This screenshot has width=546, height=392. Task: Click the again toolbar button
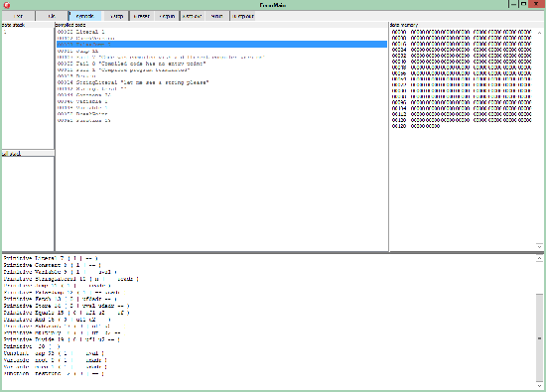click(x=167, y=16)
